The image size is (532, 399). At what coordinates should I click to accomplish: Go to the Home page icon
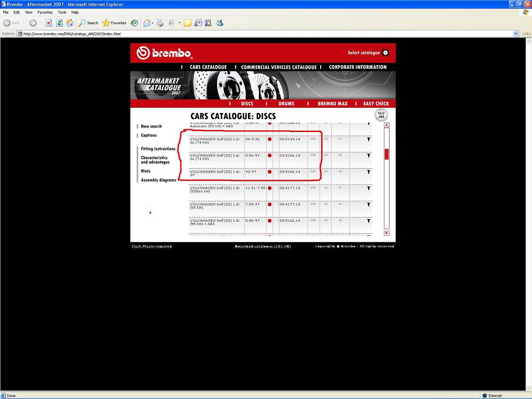(70, 23)
